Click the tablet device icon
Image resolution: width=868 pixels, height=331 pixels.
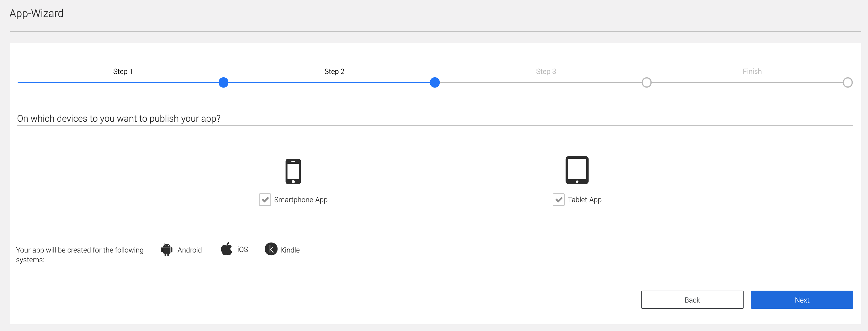pos(577,170)
